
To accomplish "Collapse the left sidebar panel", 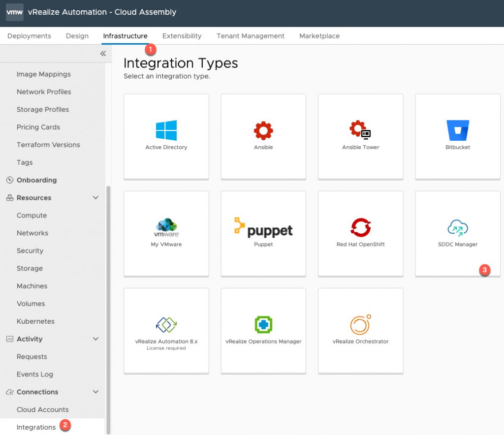I will point(103,53).
